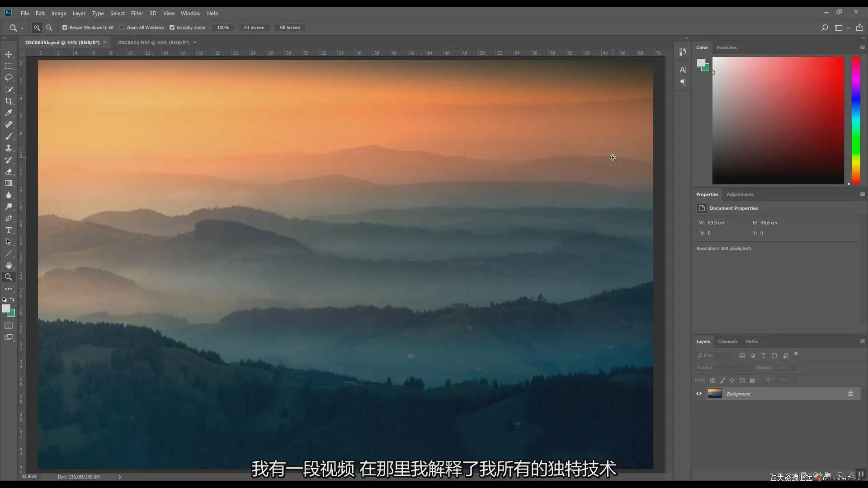Select the Clone Stamp tool
868x488 pixels.
(x=9, y=148)
